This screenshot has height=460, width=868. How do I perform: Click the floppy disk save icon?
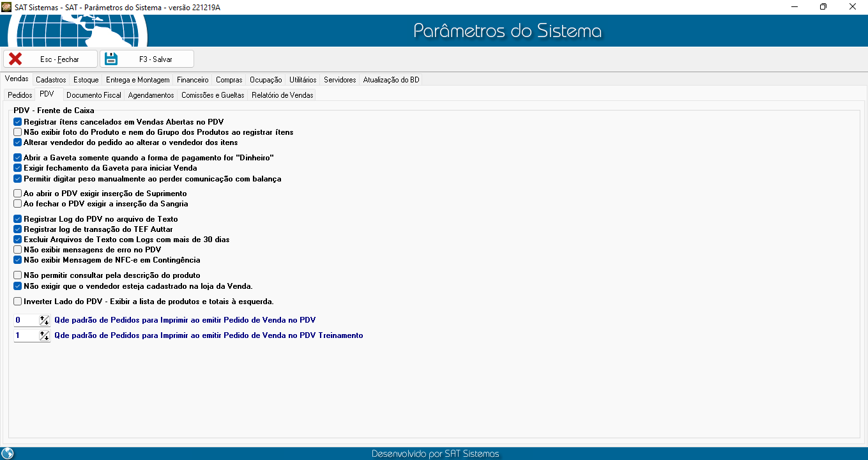[x=111, y=59]
